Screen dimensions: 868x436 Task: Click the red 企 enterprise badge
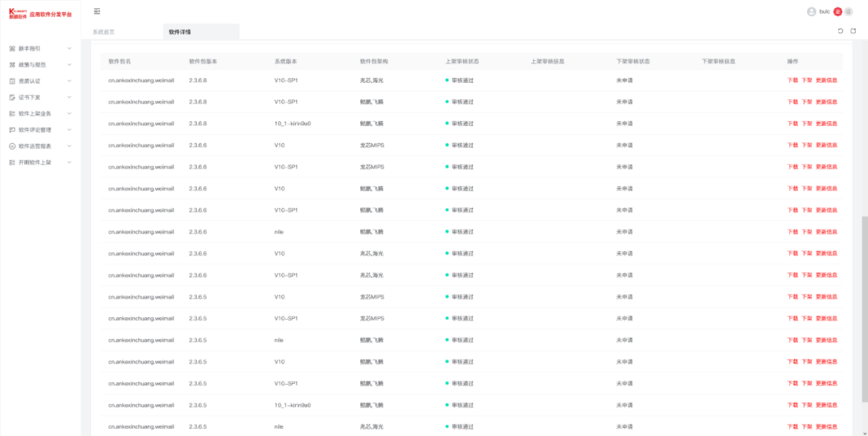[837, 11]
